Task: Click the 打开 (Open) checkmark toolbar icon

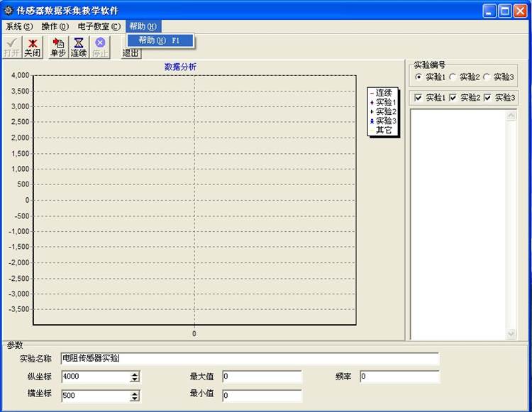Action: (x=11, y=48)
